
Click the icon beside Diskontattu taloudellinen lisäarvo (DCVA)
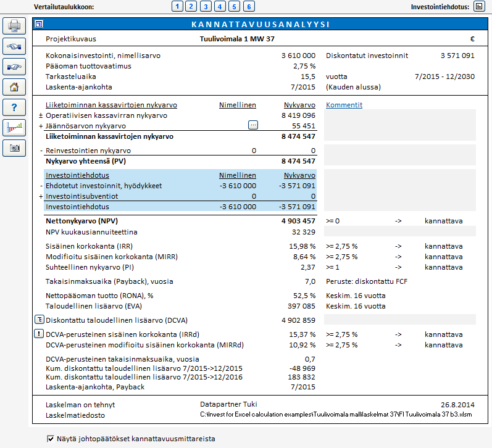(40, 320)
